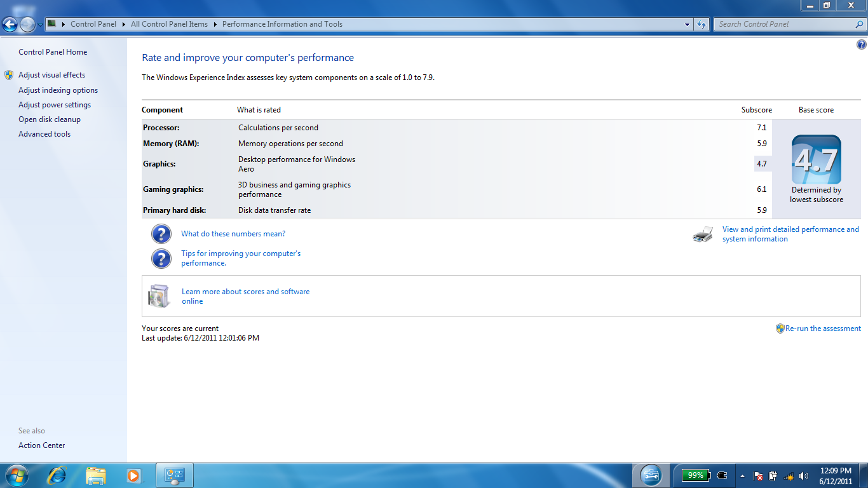Click the printer icon for detailed performance
868x488 pixels.
(x=703, y=234)
